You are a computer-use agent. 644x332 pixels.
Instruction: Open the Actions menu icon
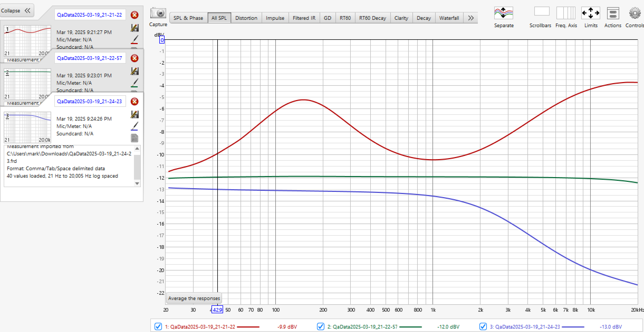pos(613,13)
